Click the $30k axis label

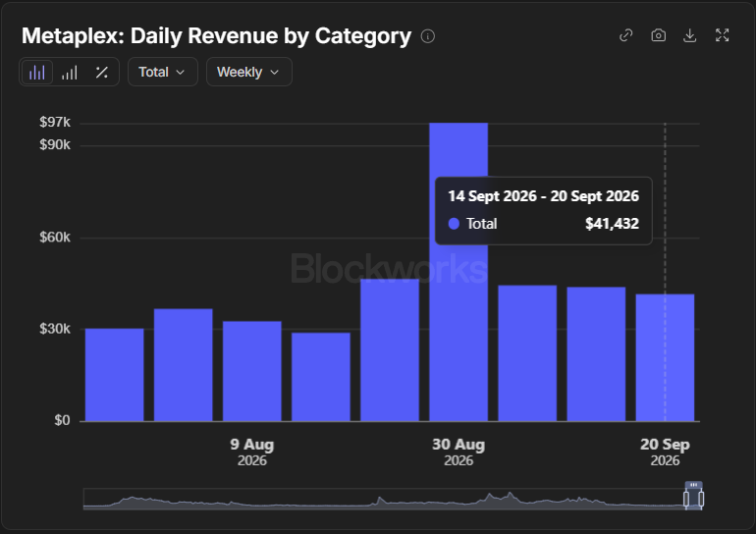point(55,329)
